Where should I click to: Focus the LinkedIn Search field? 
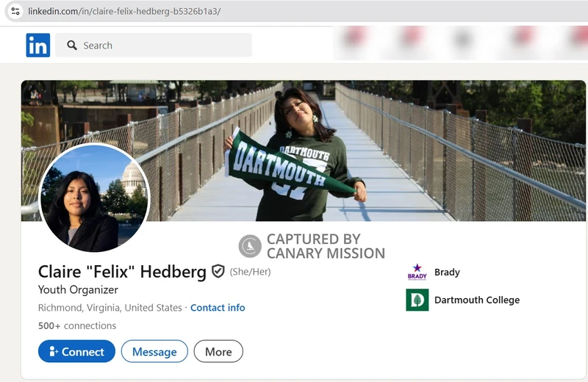[x=162, y=46]
